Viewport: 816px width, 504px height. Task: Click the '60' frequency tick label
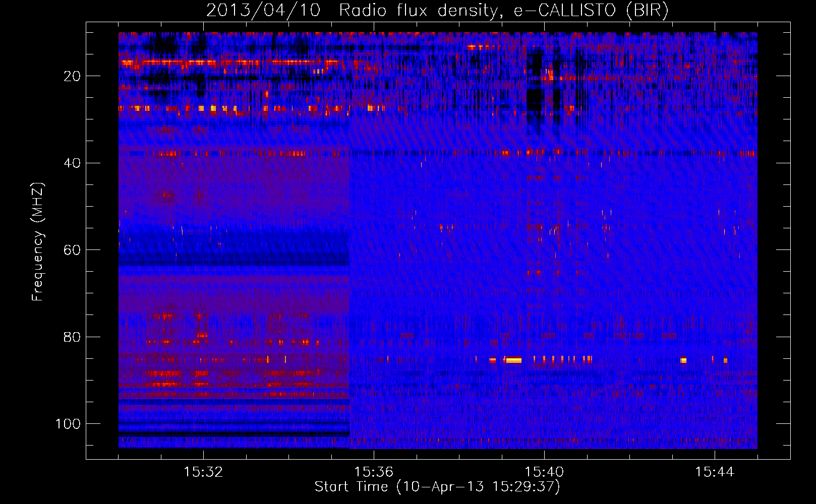tap(72, 250)
